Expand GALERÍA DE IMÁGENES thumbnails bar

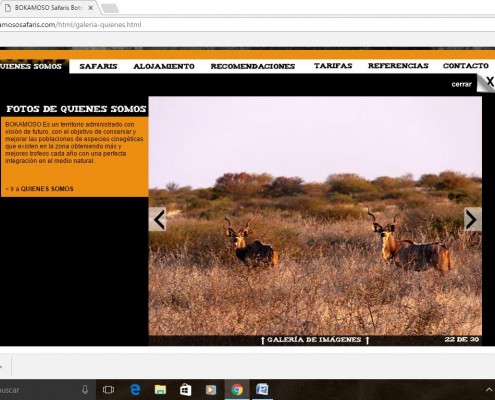pyautogui.click(x=314, y=340)
